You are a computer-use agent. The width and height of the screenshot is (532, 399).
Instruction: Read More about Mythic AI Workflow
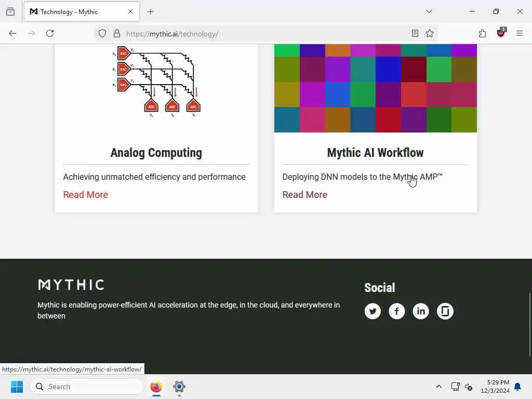[x=304, y=195]
